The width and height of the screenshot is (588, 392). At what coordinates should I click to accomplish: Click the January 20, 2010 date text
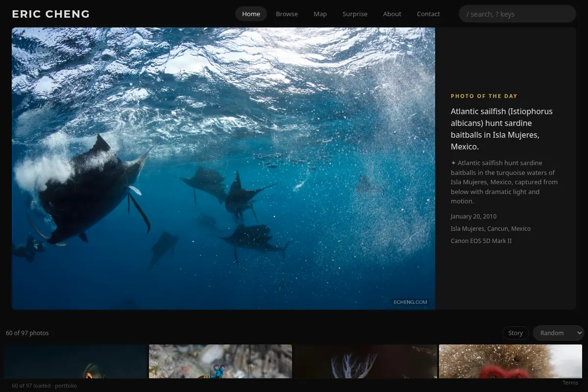click(x=473, y=216)
